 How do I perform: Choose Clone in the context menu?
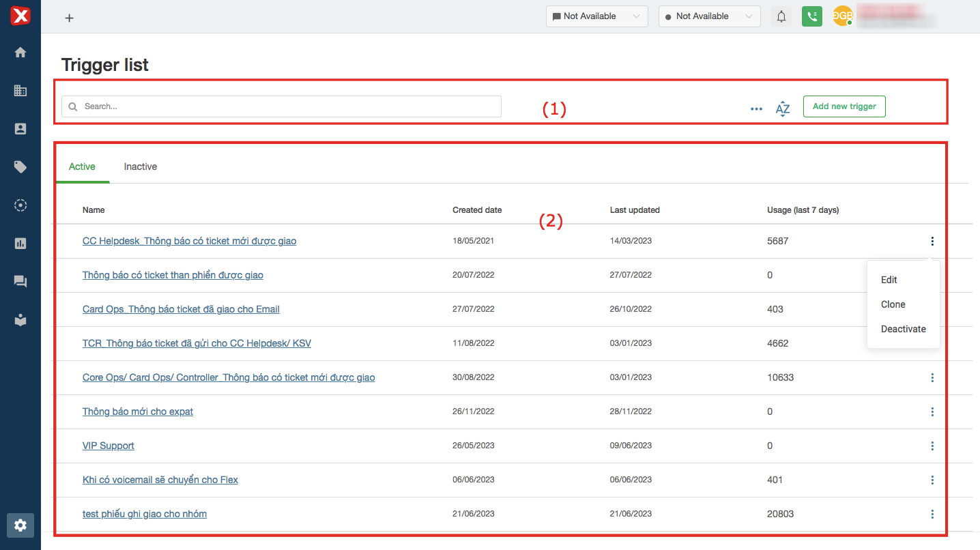click(x=893, y=304)
